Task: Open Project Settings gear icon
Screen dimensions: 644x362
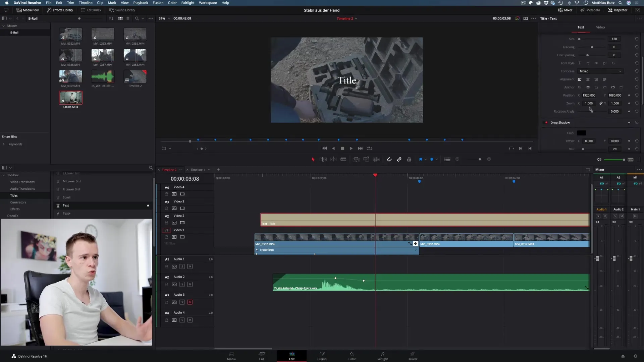Action: [x=635, y=356]
